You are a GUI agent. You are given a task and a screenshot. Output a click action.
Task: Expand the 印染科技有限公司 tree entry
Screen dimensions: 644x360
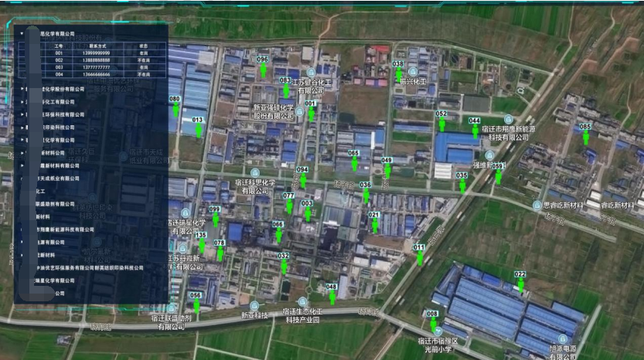click(x=22, y=127)
